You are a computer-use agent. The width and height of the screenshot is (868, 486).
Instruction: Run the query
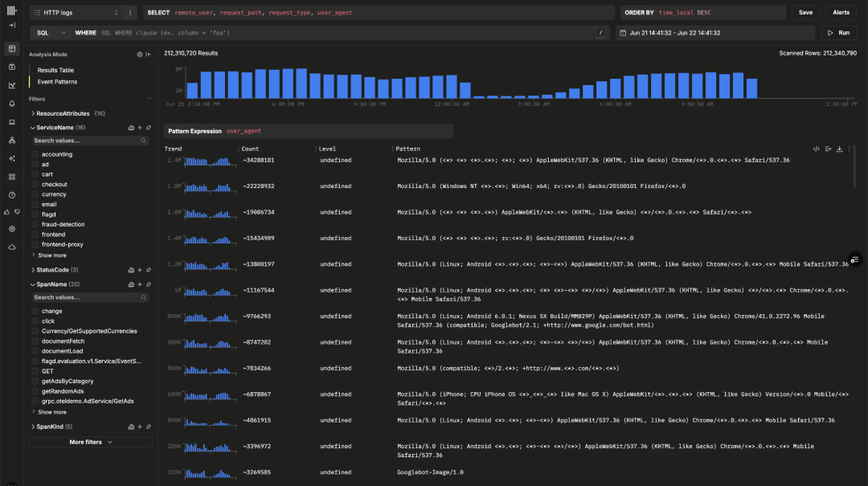click(x=838, y=33)
